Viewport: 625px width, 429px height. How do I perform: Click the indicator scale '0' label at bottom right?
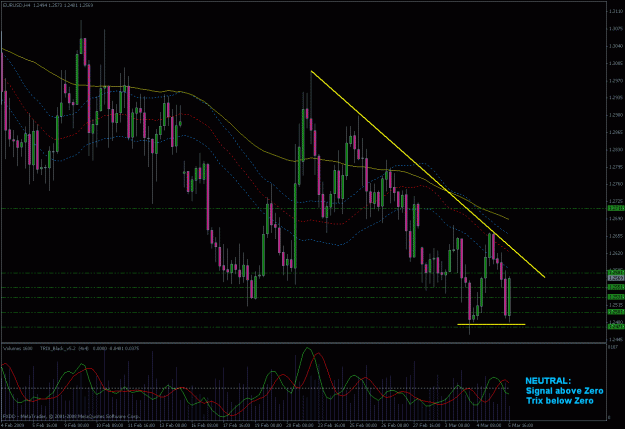pyautogui.click(x=610, y=417)
